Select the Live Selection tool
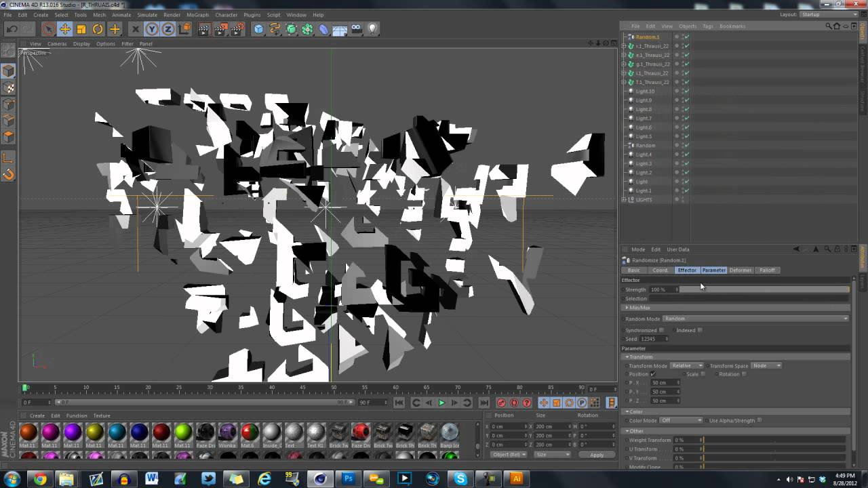The width and height of the screenshot is (868, 488). click(x=48, y=29)
